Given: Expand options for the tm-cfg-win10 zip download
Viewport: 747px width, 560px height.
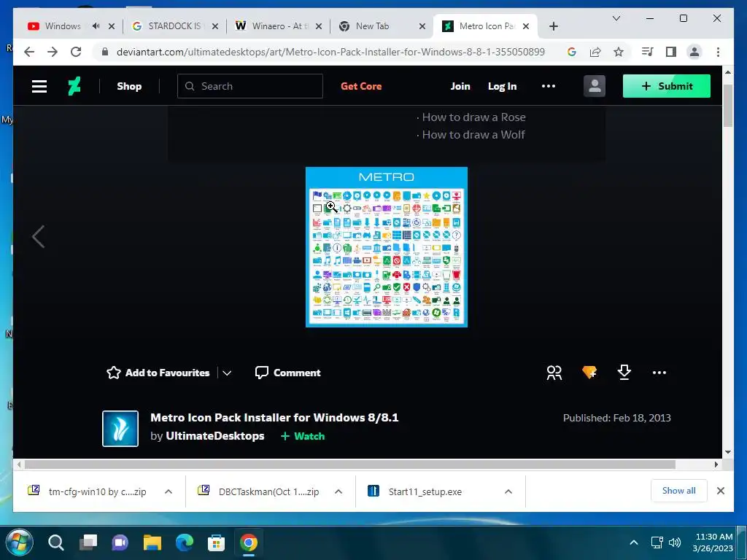Looking at the screenshot, I should point(169,491).
